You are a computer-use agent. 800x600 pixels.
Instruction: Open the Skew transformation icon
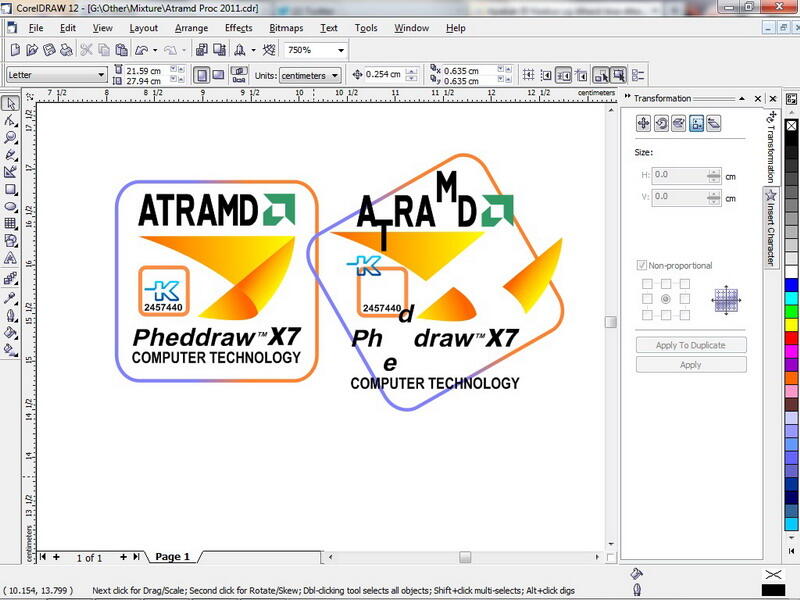714,123
